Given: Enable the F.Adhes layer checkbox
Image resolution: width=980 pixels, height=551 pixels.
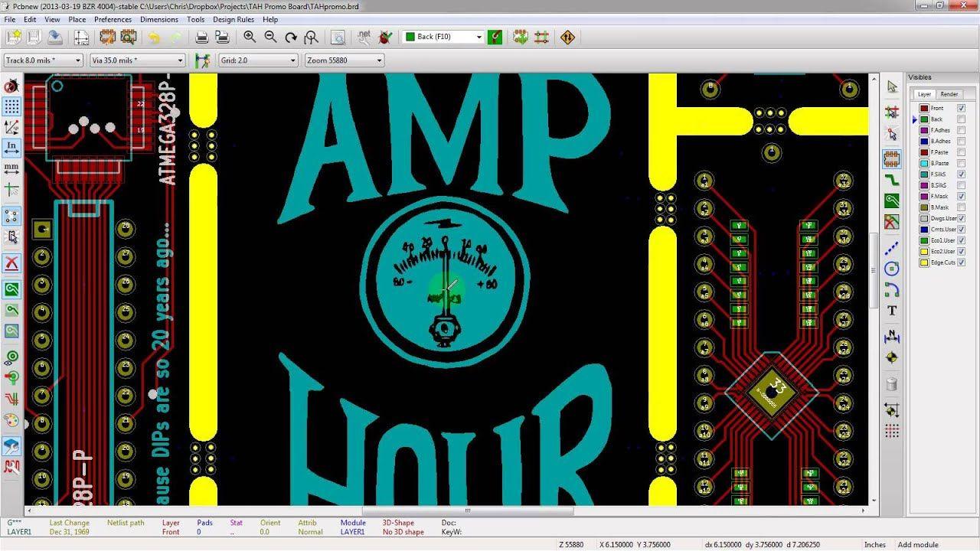Looking at the screenshot, I should coord(962,130).
